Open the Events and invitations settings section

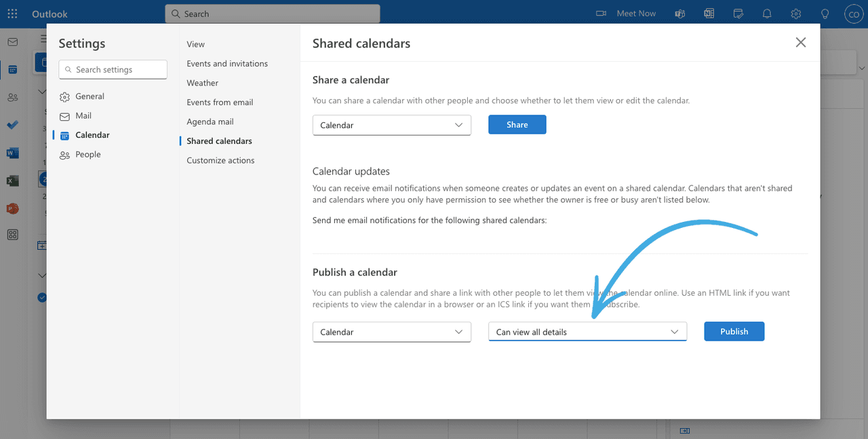pyautogui.click(x=226, y=63)
